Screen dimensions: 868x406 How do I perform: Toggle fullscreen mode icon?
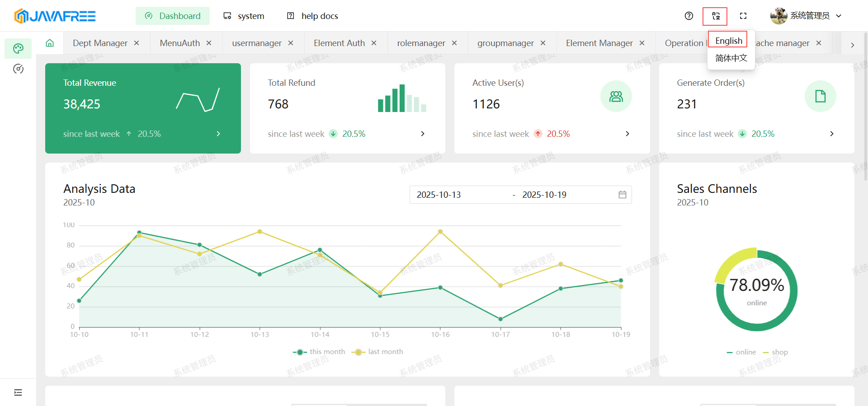click(743, 16)
